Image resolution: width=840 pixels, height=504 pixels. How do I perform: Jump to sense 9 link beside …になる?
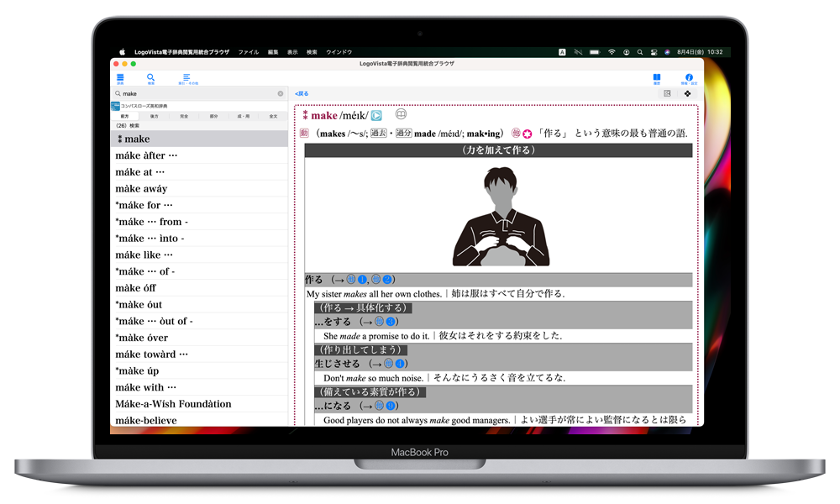(391, 406)
